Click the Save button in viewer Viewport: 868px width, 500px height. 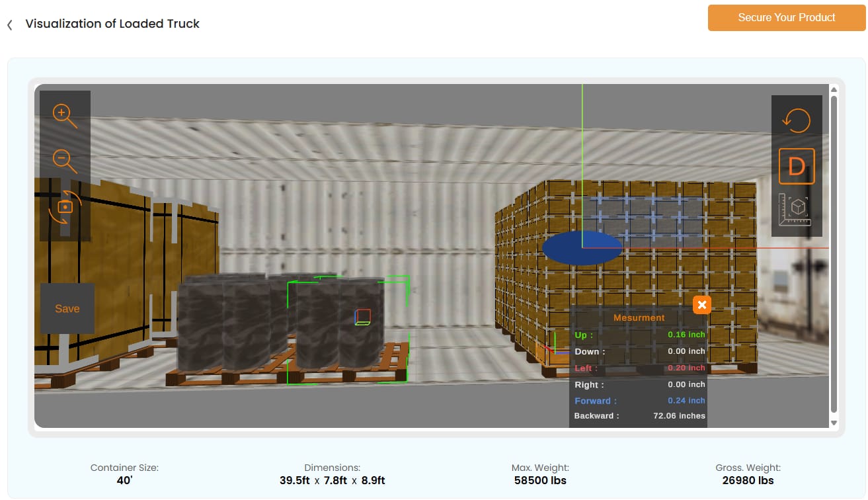tap(67, 308)
